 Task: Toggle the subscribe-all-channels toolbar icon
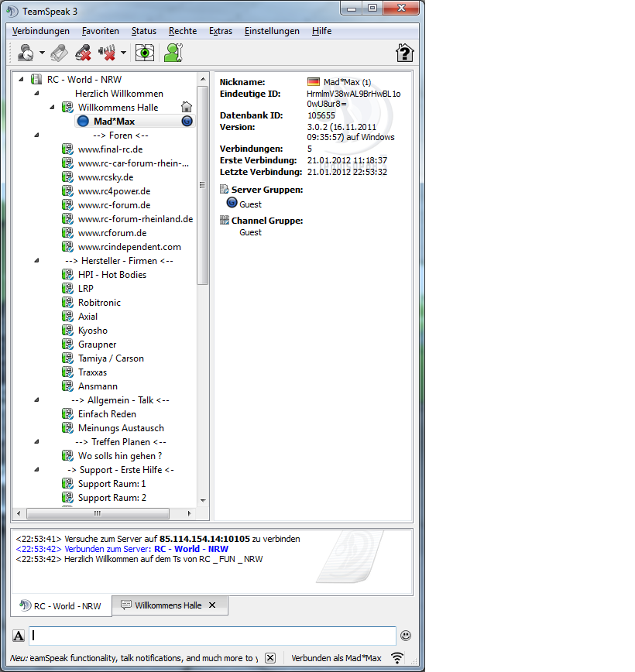point(59,53)
